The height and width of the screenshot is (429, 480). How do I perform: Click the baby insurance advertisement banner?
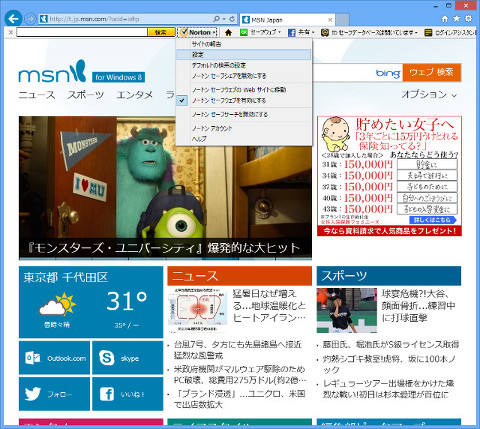point(389,176)
